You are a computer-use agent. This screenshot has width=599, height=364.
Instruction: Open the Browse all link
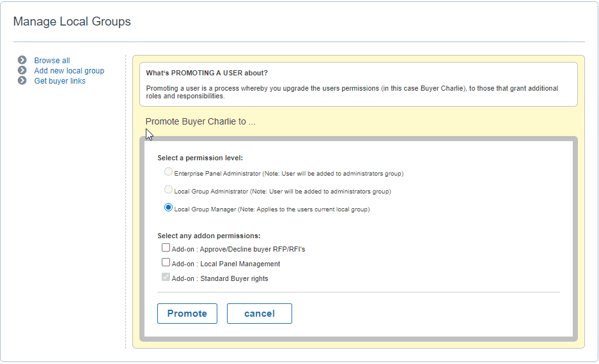pyautogui.click(x=52, y=60)
